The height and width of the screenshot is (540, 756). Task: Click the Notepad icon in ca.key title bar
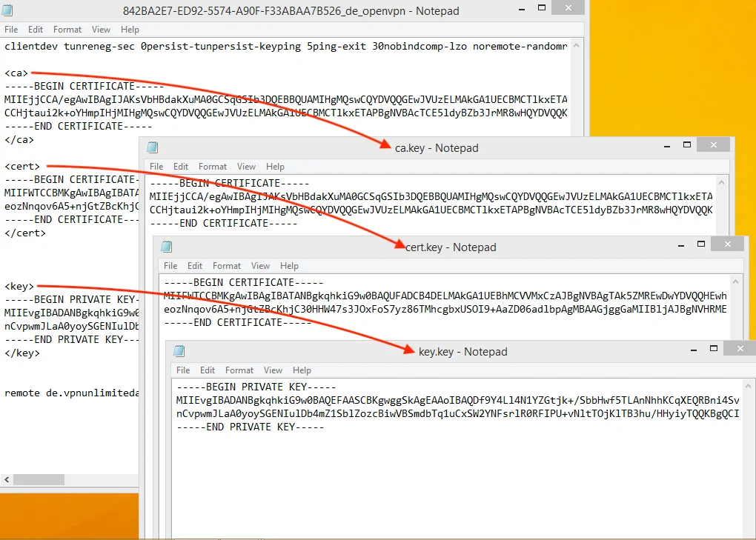pyautogui.click(x=153, y=147)
